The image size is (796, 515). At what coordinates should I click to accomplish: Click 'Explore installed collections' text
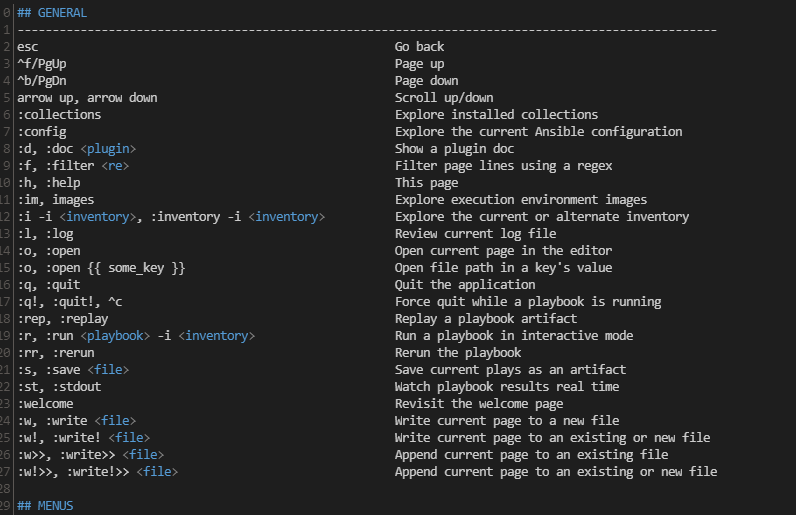(496, 115)
